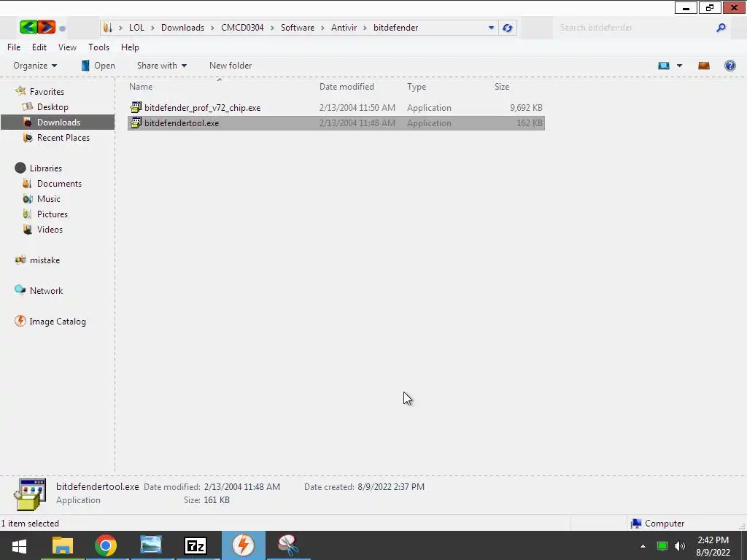Go back with the green back arrow
This screenshot has height=560, width=747.
coord(28,27)
